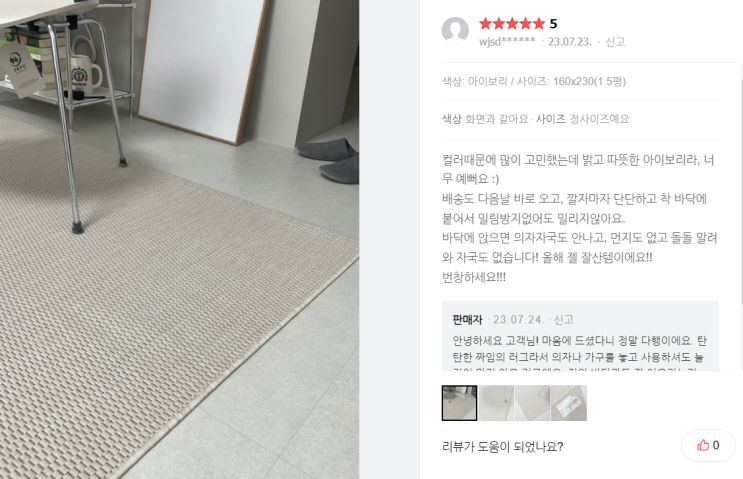Click the five red star rating
The height and width of the screenshot is (479, 743).
[x=512, y=24]
